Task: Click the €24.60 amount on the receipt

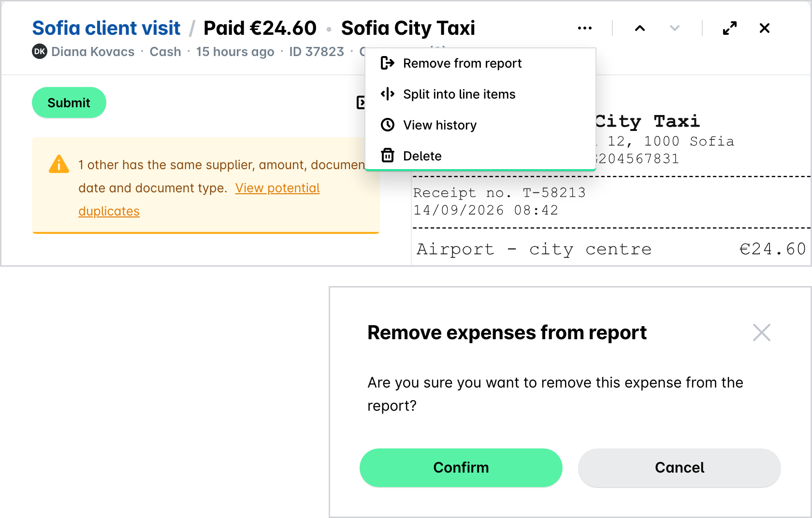Action: click(772, 249)
